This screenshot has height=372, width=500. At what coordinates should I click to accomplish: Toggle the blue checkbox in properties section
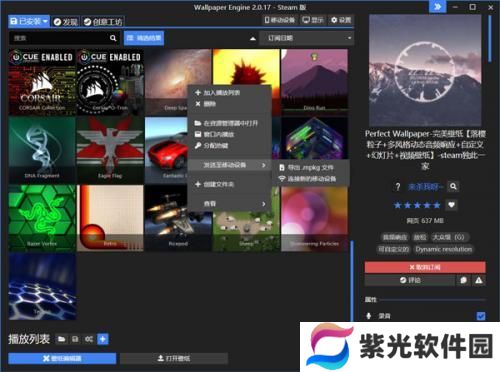click(x=481, y=316)
